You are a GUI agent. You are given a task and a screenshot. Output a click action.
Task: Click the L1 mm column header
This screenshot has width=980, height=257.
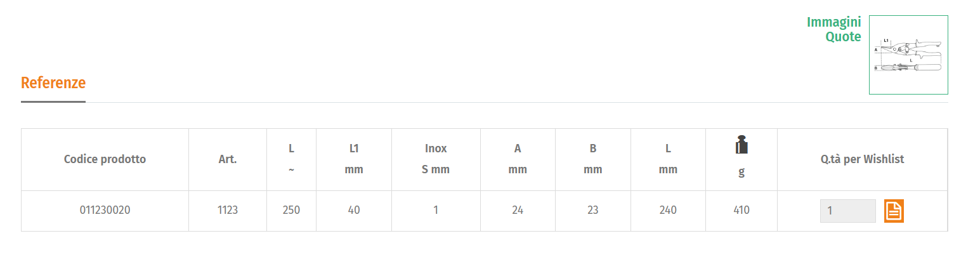354,159
